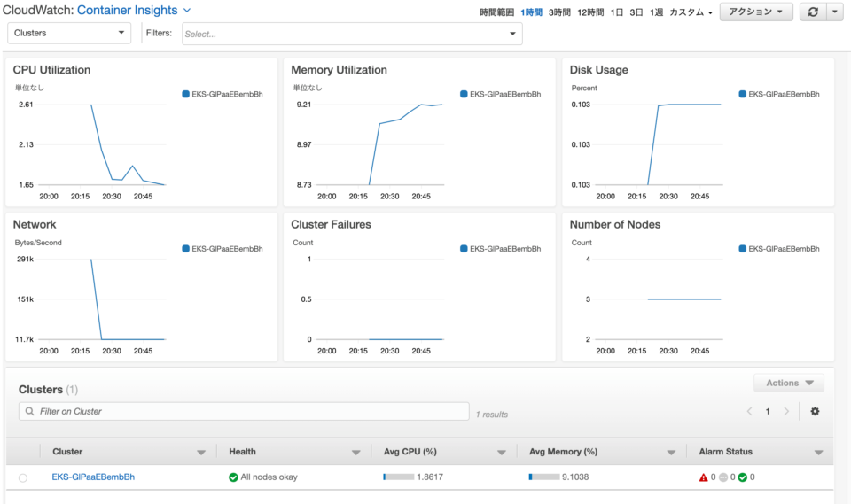This screenshot has height=504, width=851.
Task: Select the EKS-GlPaaEBembBh cluster radio button
Action: [23, 478]
